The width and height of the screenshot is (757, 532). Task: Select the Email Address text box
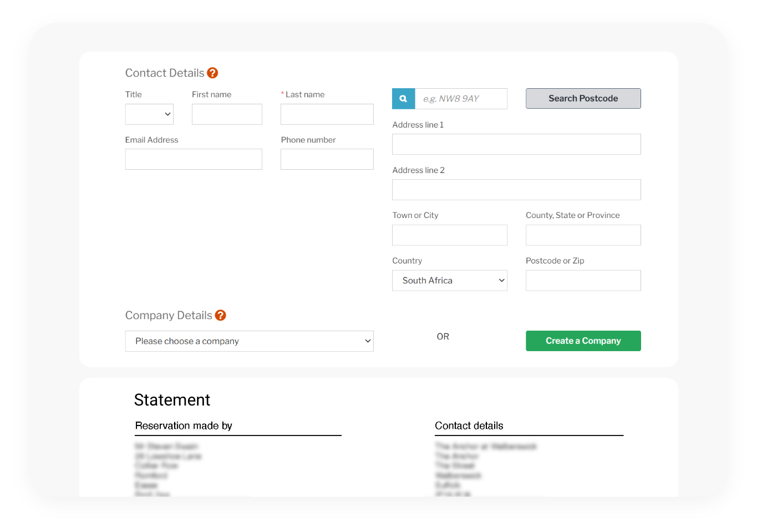coord(194,159)
